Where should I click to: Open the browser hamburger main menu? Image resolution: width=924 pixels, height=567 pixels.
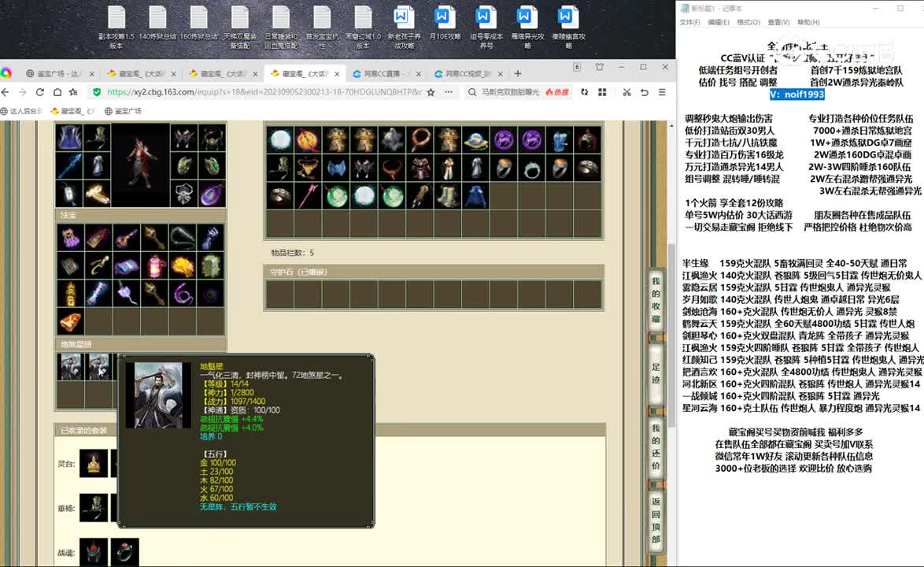663,92
